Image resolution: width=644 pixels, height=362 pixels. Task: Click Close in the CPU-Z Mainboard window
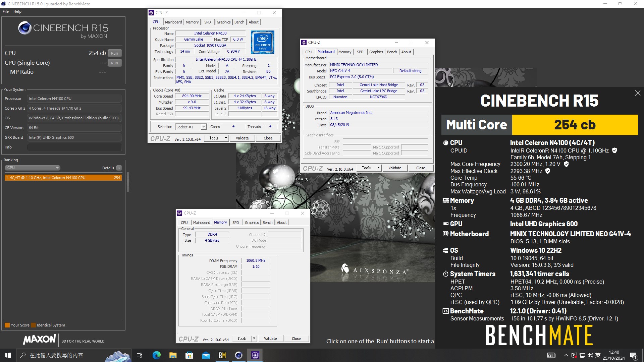pyautogui.click(x=421, y=168)
